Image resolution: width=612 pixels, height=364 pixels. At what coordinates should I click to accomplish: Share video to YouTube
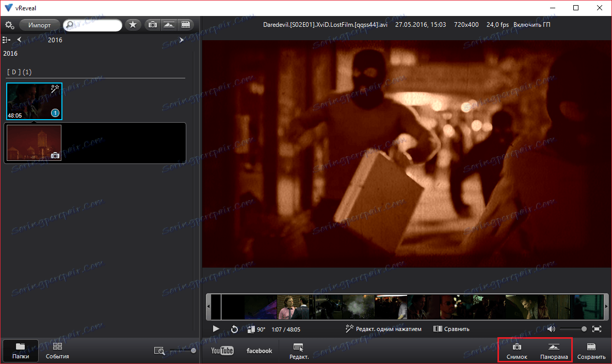(222, 351)
